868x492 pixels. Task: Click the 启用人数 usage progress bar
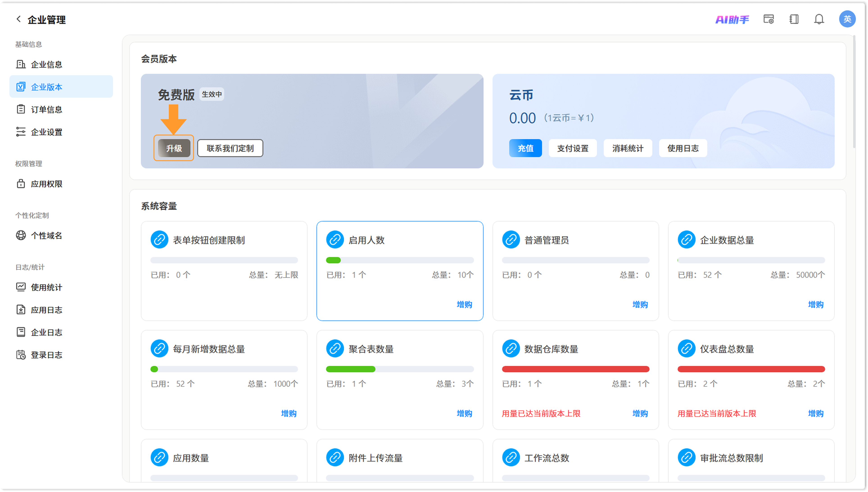(400, 260)
